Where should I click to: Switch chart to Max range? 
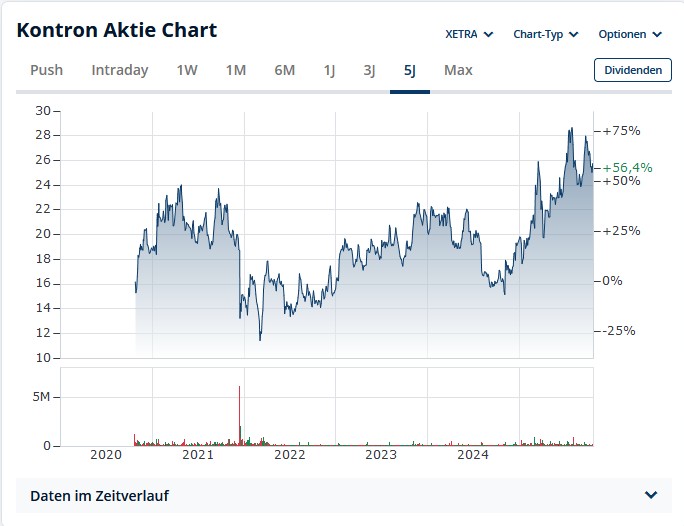point(458,70)
